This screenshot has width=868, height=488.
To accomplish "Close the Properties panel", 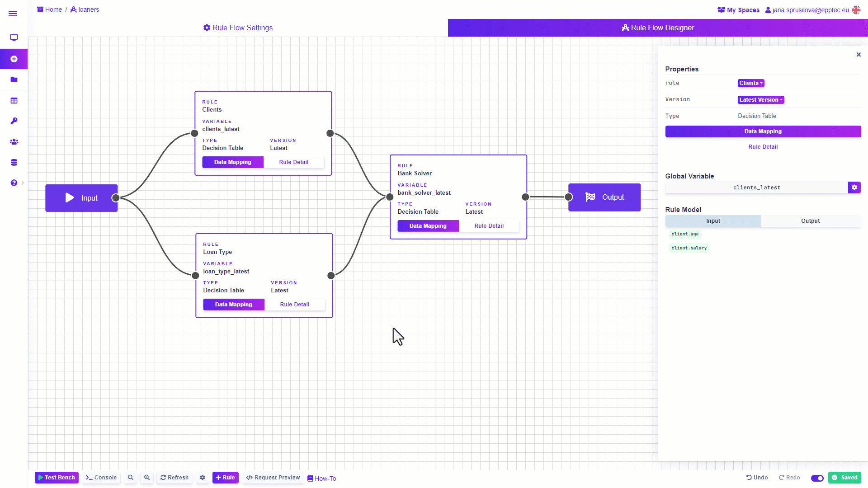I will click(858, 55).
